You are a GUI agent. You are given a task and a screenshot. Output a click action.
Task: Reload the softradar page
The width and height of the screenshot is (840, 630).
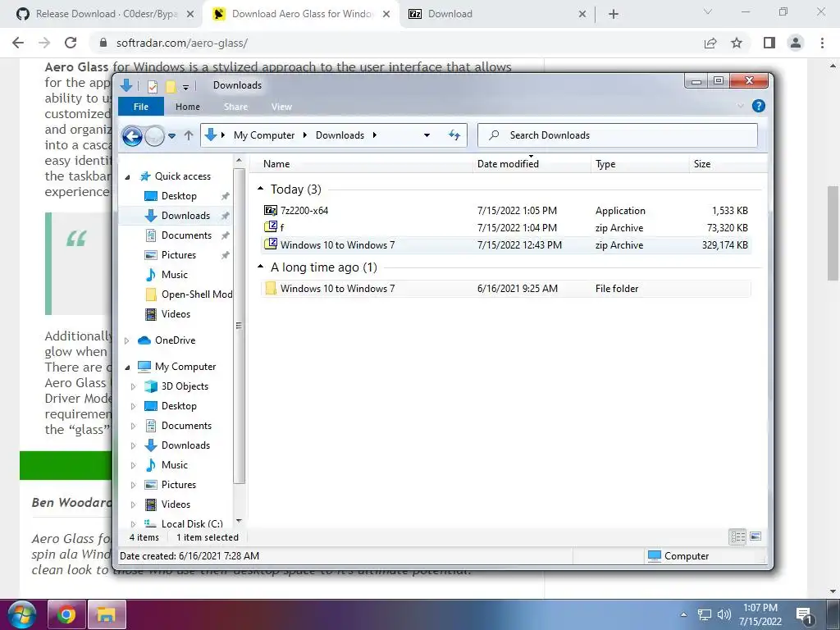click(x=71, y=43)
